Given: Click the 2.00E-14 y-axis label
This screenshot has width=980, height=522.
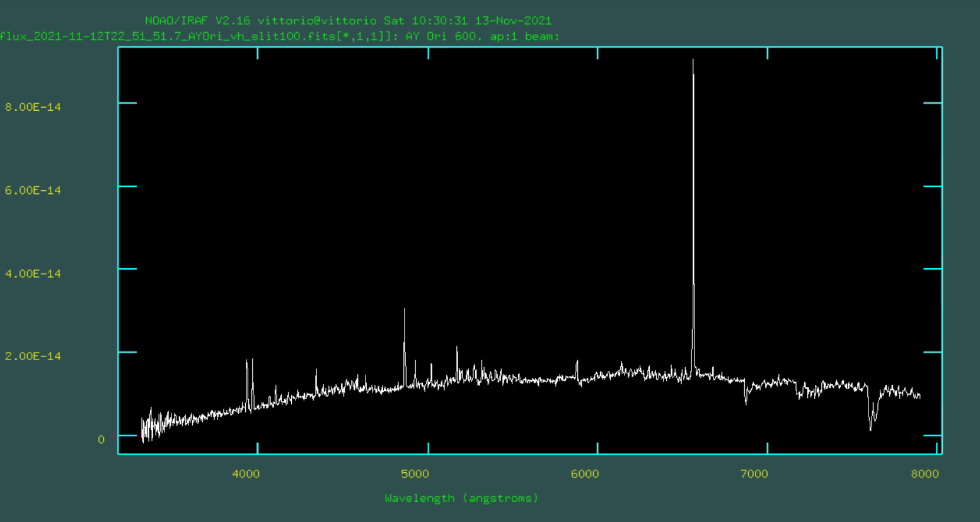Looking at the screenshot, I should (33, 356).
